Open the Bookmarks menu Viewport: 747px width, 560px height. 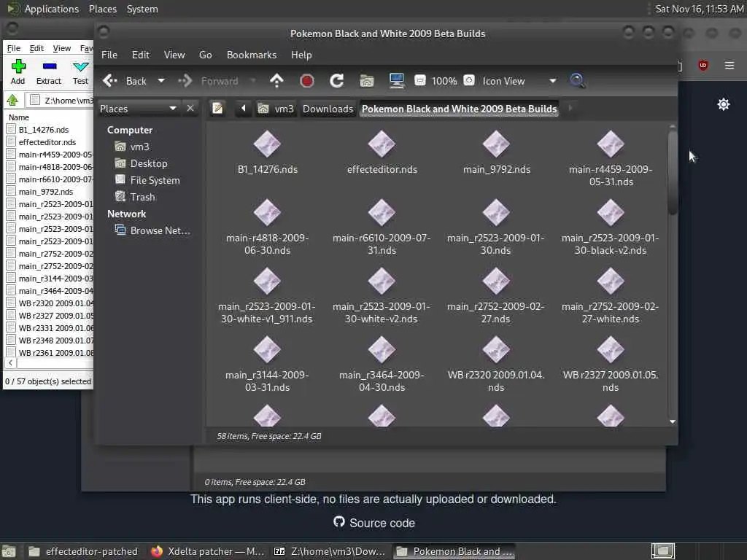coord(252,55)
